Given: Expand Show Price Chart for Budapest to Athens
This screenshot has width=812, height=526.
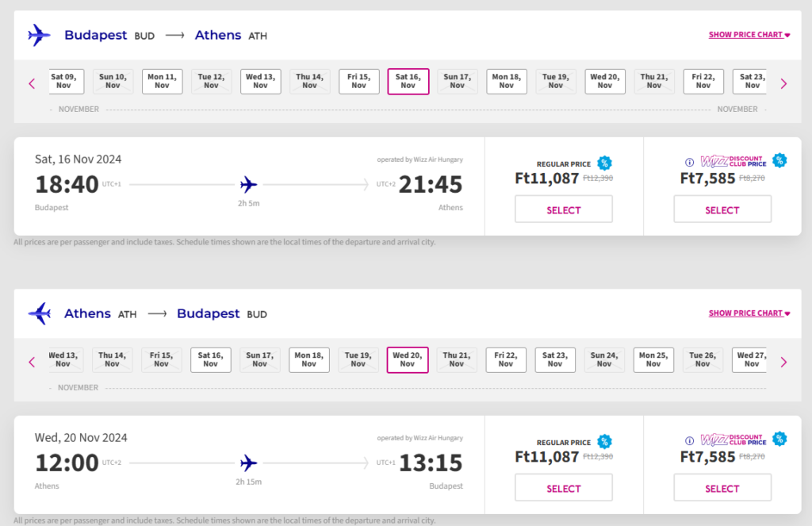Looking at the screenshot, I should point(749,35).
